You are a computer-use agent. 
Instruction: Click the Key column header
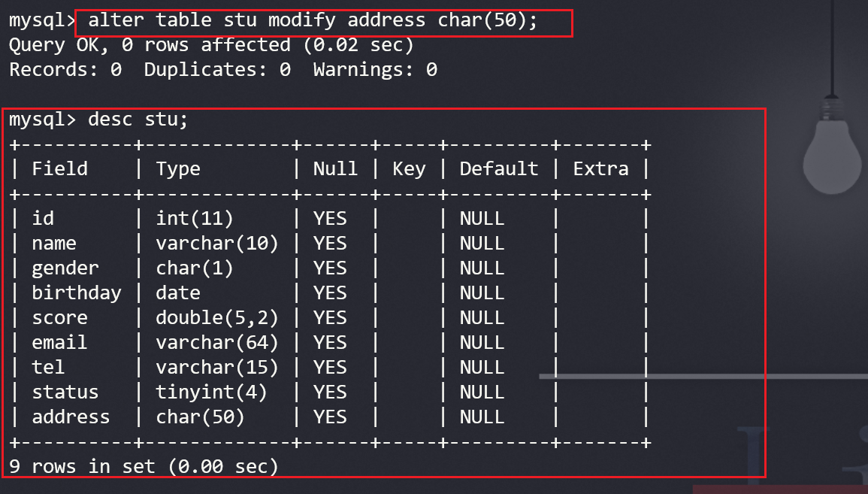409,169
